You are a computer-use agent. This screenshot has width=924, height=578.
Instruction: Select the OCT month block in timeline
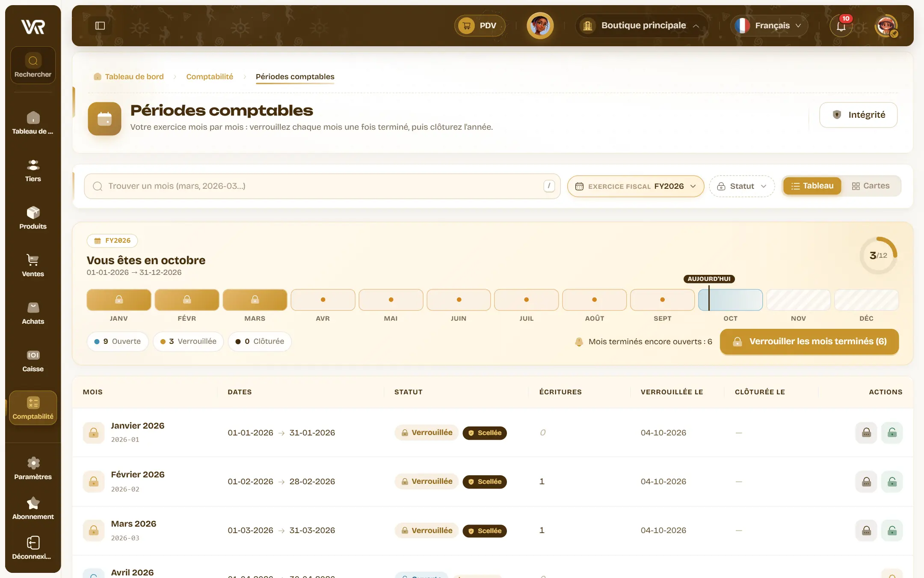tap(730, 300)
